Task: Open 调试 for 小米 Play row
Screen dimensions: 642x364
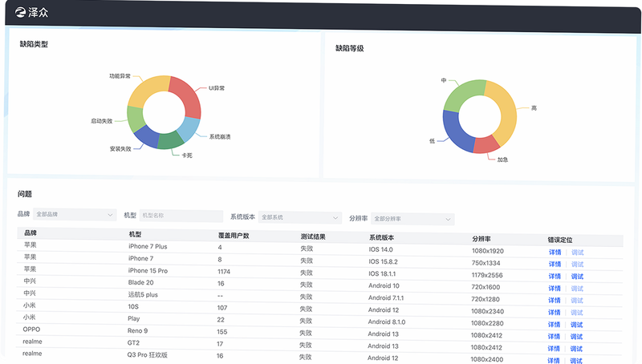Action: (x=576, y=325)
